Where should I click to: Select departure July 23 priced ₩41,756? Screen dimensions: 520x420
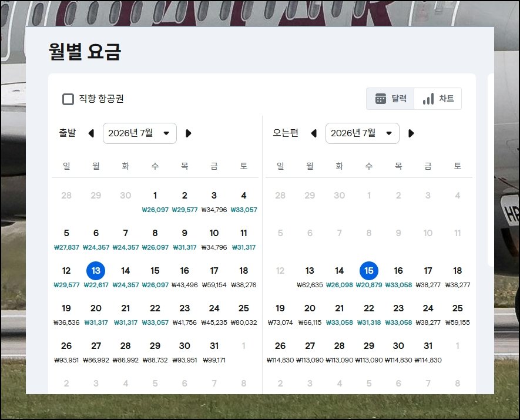[184, 314]
